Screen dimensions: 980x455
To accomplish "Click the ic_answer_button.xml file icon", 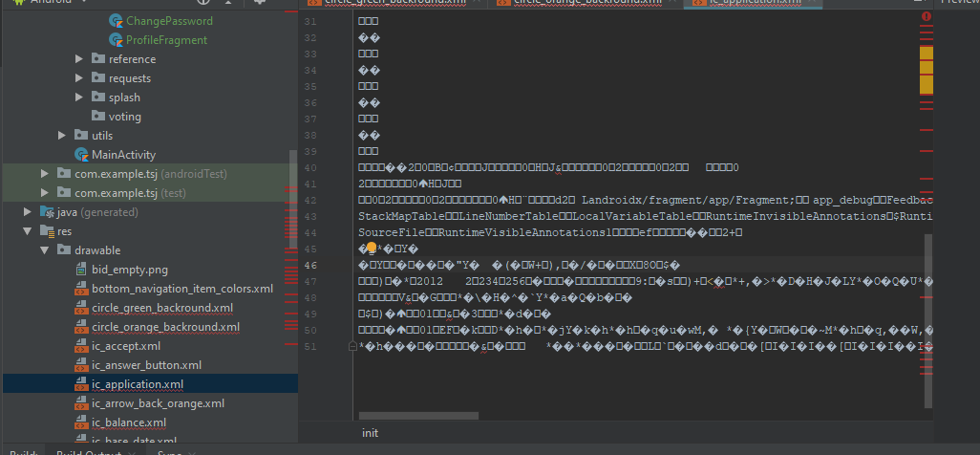I will click(x=81, y=365).
